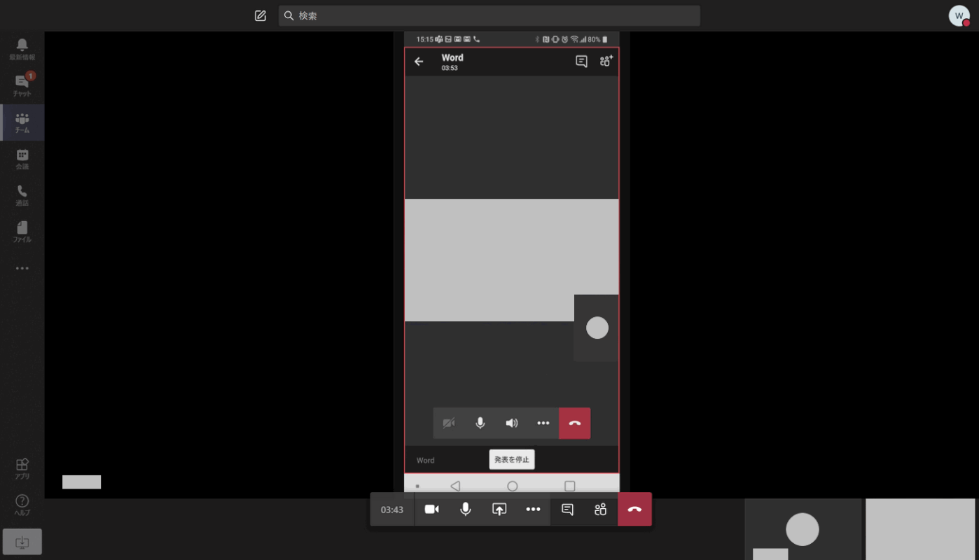Viewport: 979px width, 560px height.
Task: Switch to チーム in the sidebar
Action: coord(22,120)
